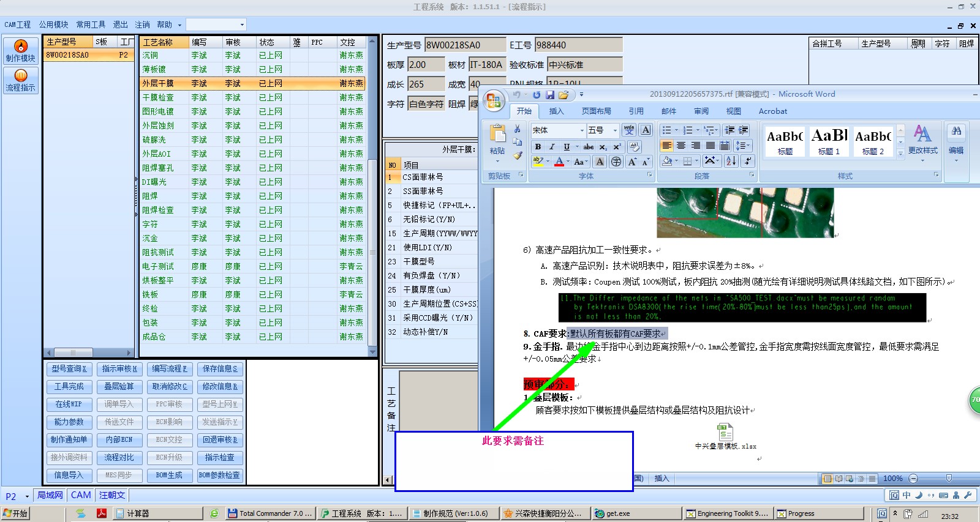Toggle show/hide paragraph marks
980x522 pixels.
click(x=747, y=161)
